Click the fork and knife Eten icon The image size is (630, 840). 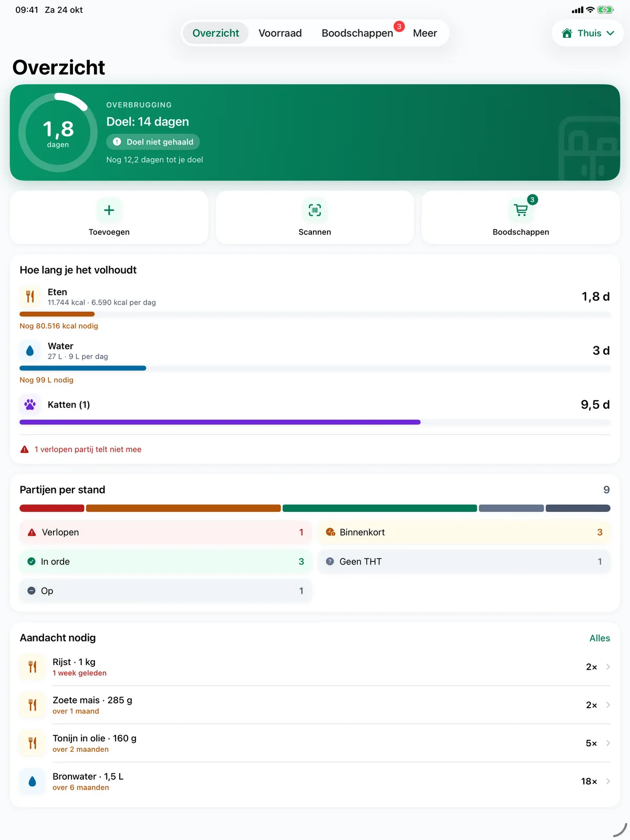pos(30,297)
